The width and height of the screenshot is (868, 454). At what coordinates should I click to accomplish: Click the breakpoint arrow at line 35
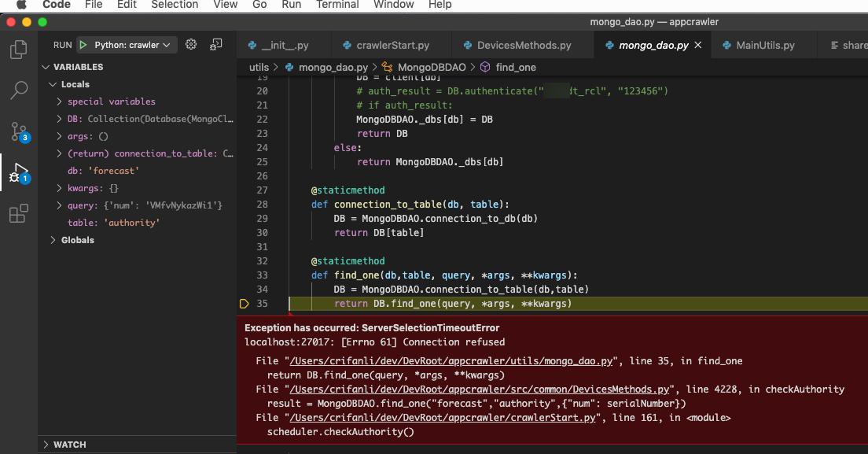(244, 304)
